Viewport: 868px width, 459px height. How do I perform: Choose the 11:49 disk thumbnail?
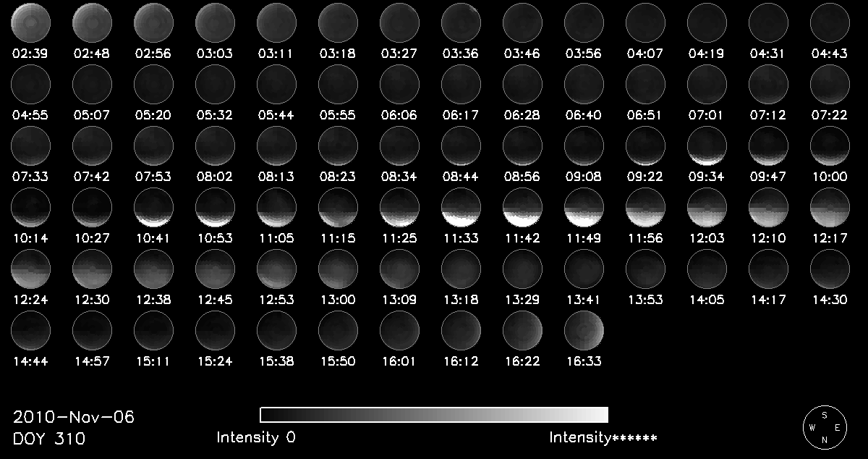pyautogui.click(x=584, y=208)
